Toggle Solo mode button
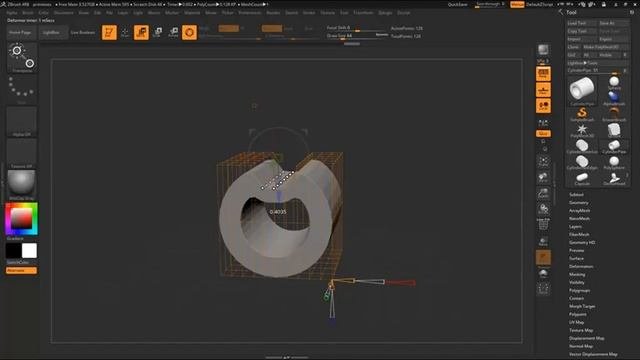The width and height of the screenshot is (640, 360). tap(543, 273)
